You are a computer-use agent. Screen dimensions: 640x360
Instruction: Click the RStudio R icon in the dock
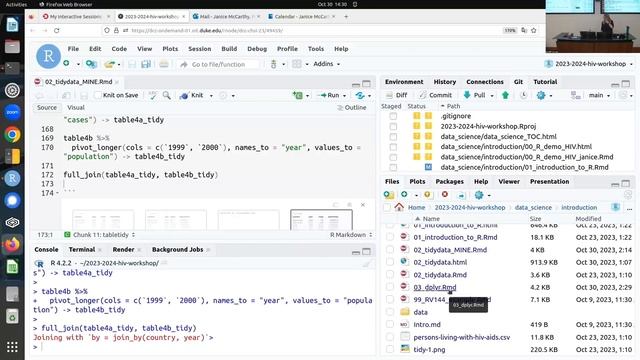click(12, 178)
